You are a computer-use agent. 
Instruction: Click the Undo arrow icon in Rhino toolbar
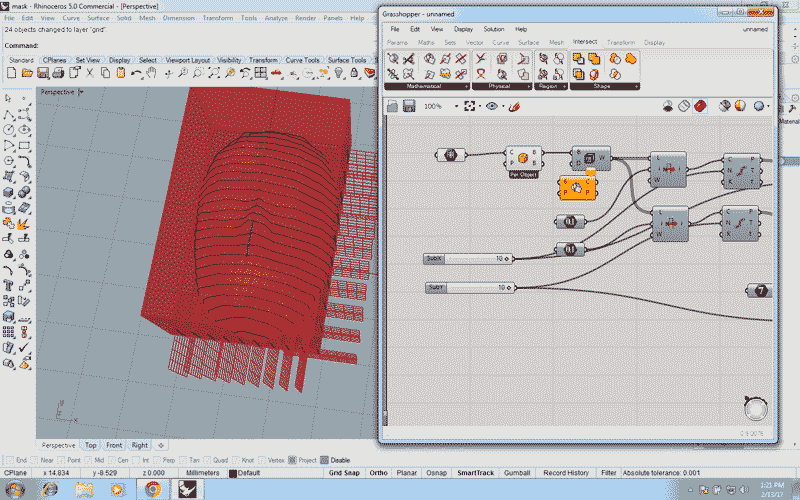[x=136, y=73]
